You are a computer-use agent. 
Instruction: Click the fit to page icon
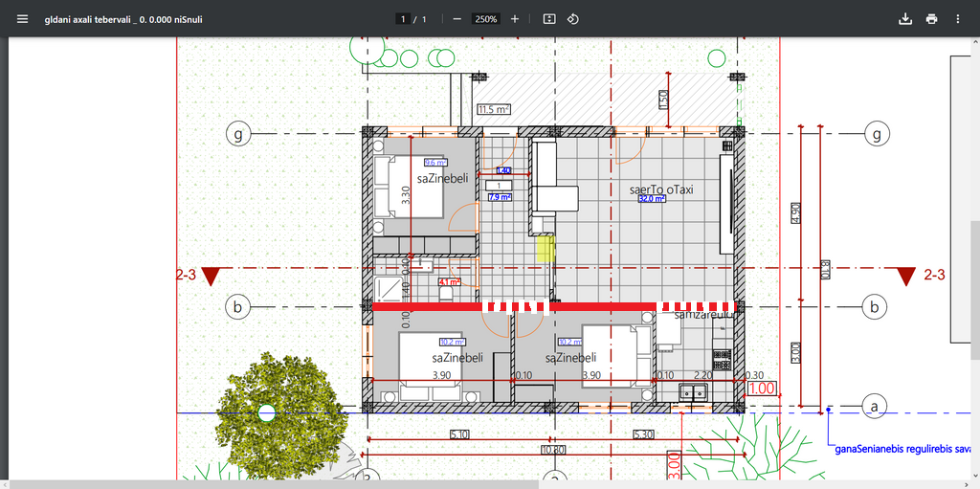click(x=548, y=19)
